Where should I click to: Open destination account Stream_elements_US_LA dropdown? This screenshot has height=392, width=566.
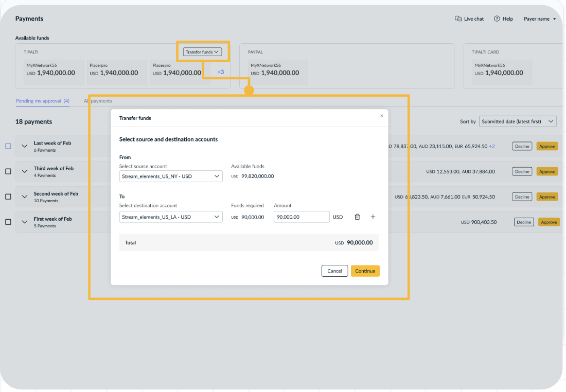[171, 217]
